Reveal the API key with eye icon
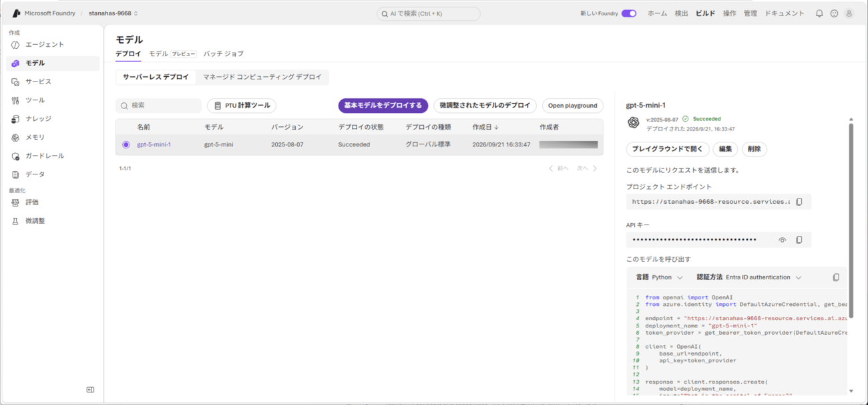868x405 pixels. [x=782, y=240]
